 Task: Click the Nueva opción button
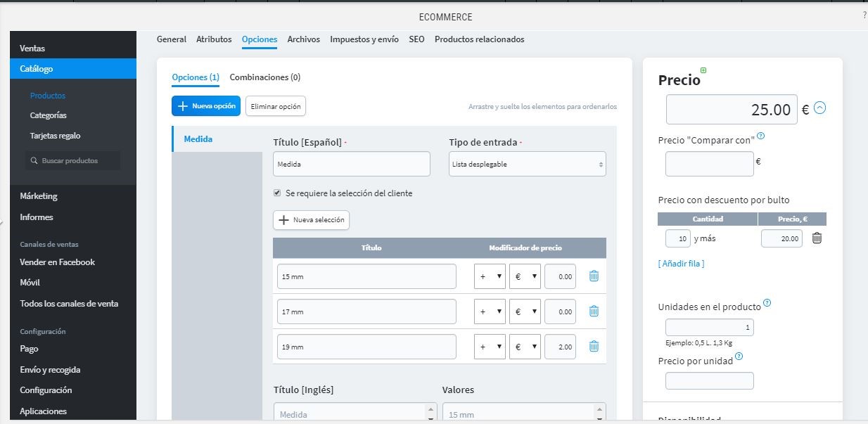pyautogui.click(x=206, y=106)
